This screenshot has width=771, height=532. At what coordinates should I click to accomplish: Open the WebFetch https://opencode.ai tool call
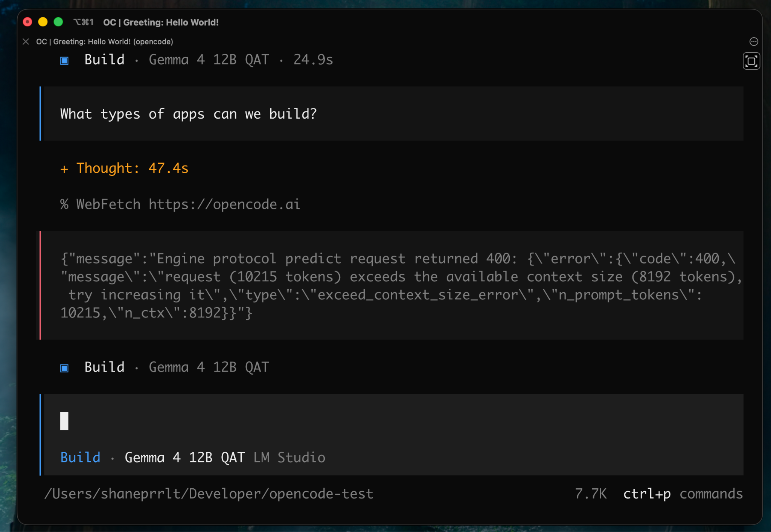pyautogui.click(x=180, y=204)
